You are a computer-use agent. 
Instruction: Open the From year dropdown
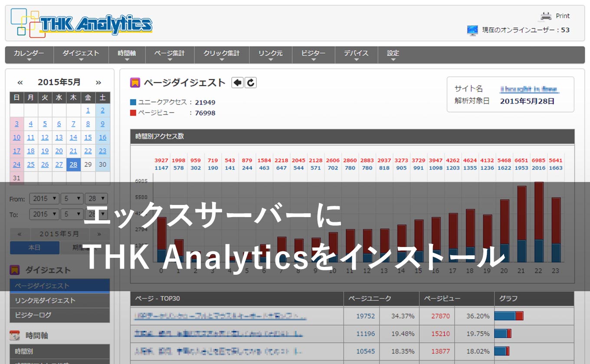coord(44,198)
